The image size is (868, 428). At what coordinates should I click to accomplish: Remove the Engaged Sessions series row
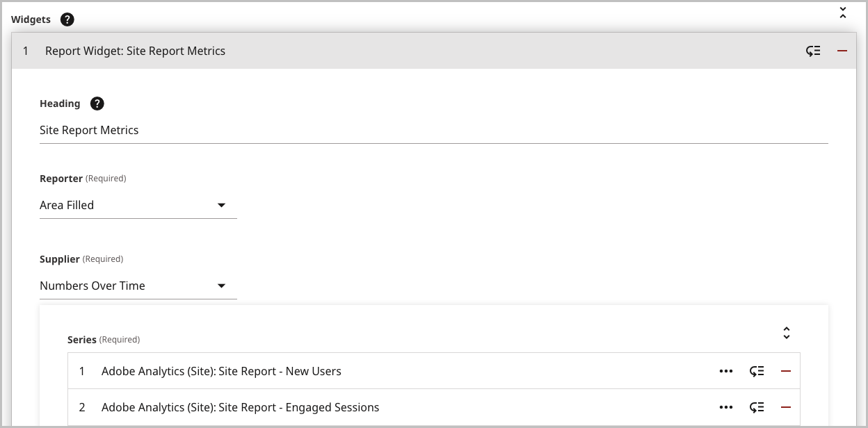point(785,407)
